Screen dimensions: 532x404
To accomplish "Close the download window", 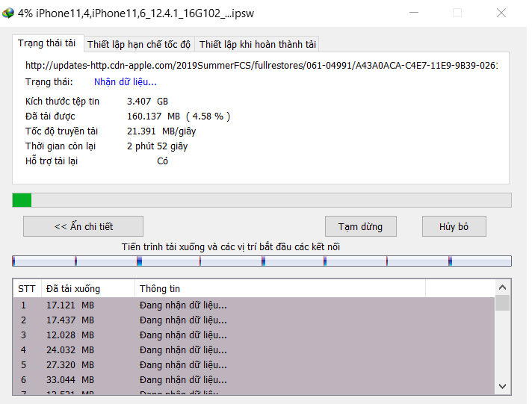I will pos(501,13).
